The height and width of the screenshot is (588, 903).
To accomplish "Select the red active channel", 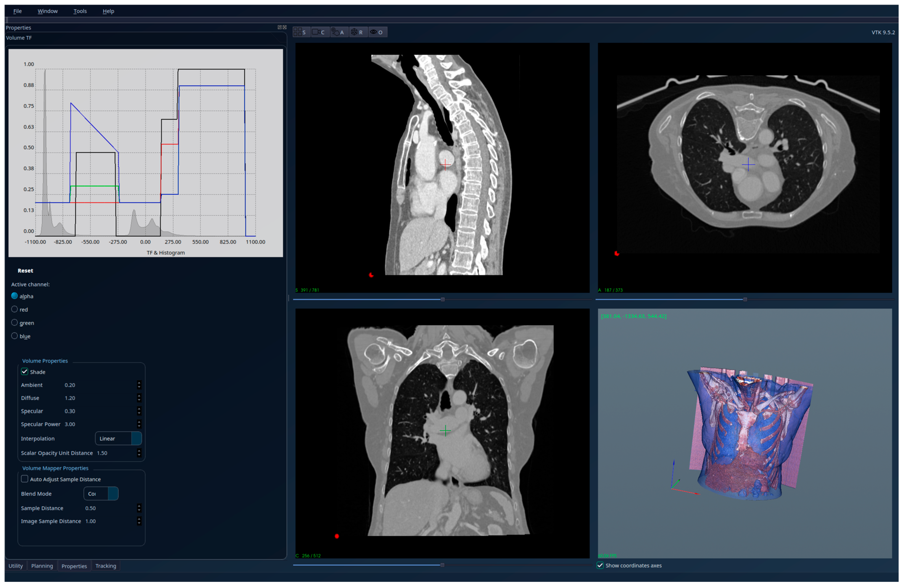I will pos(15,309).
